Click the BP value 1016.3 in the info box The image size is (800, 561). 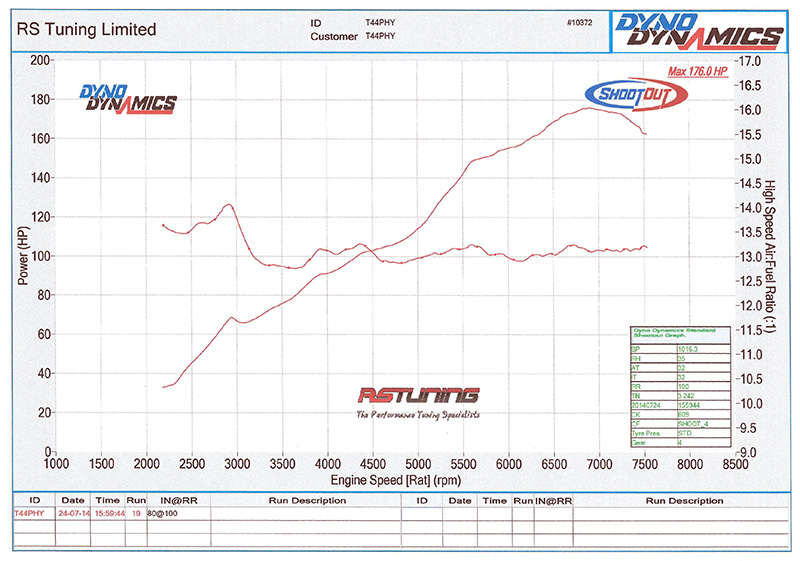(687, 349)
